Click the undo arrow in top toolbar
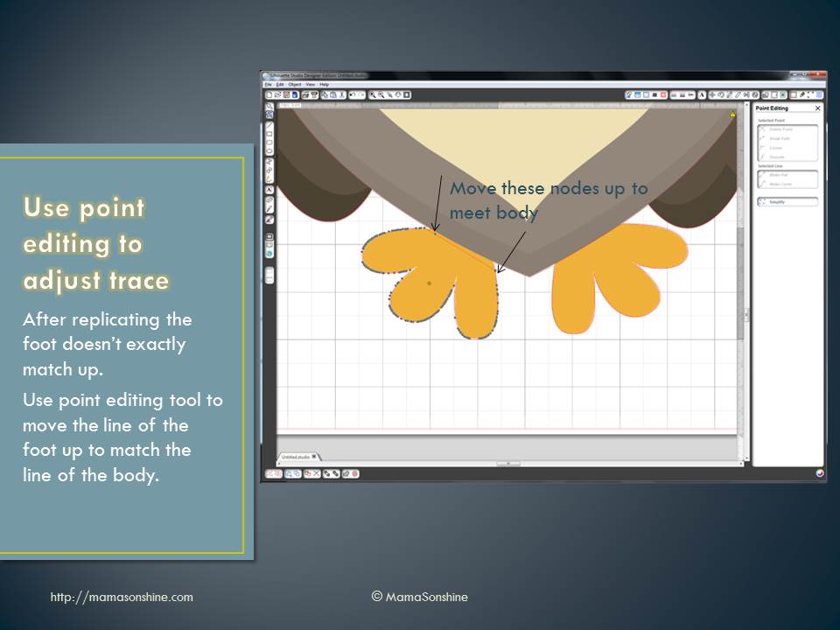The image size is (840, 630). [352, 94]
